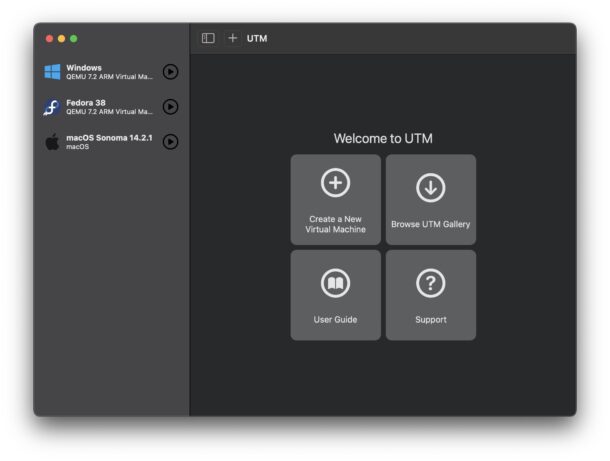610x461 pixels.
Task: Click the circled question mark icon
Action: (431, 283)
